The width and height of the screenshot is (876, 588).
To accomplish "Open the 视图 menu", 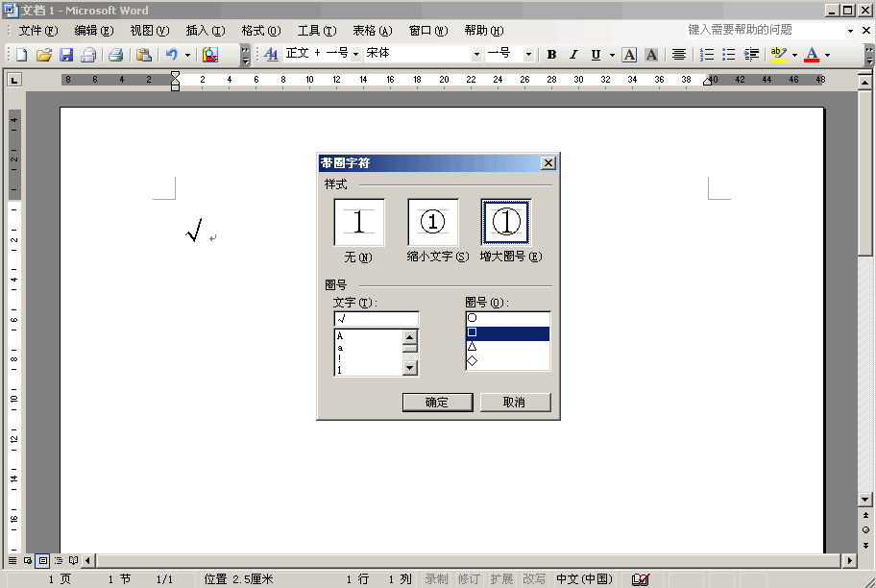I will coord(150,31).
